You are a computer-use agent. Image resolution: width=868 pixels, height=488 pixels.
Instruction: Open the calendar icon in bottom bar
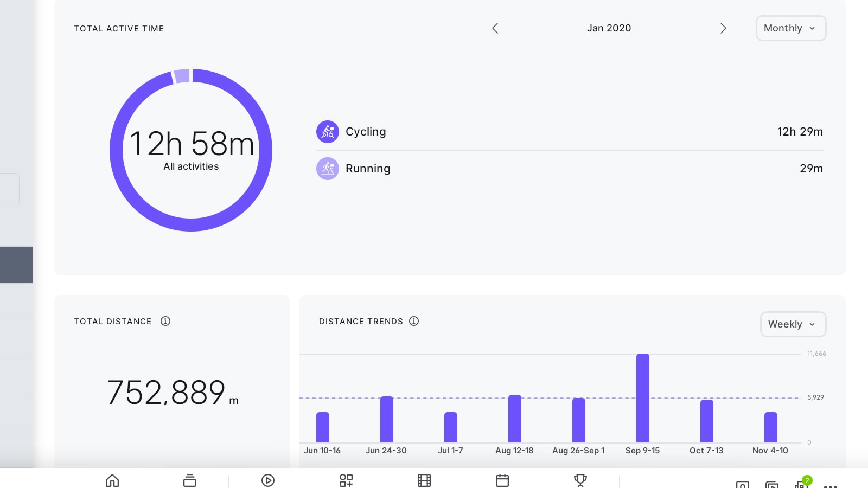[502, 480]
